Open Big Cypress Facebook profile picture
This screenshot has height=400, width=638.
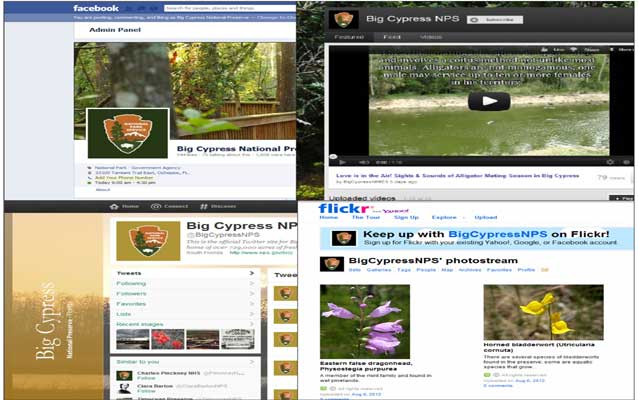pos(128,133)
